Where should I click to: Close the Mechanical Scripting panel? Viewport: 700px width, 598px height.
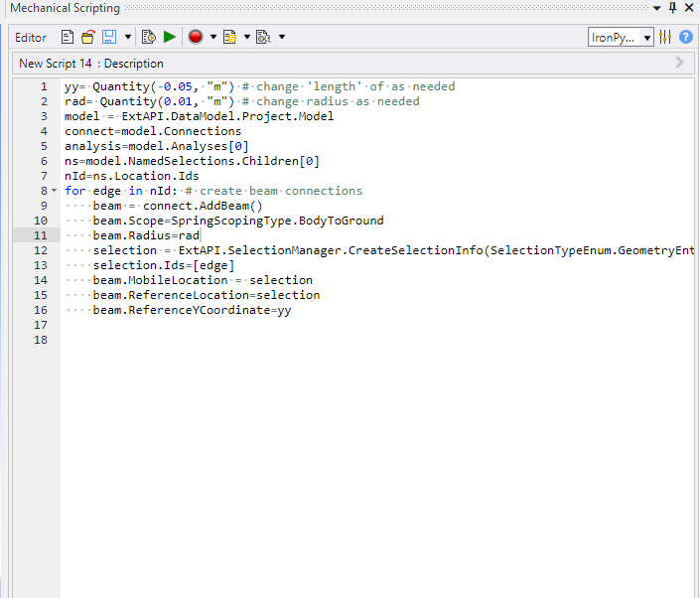tap(689, 8)
